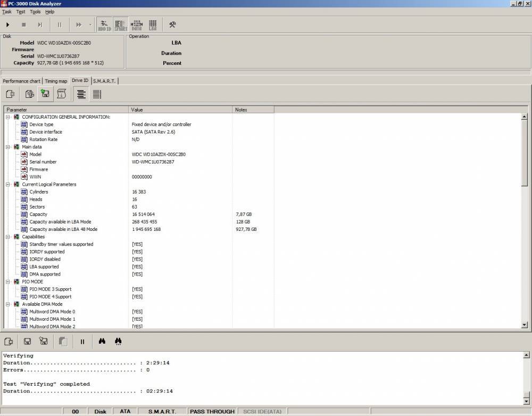532x416 pixels.
Task: Click the S.M.A.R.T. status bar indicator
Action: pyautogui.click(x=162, y=411)
